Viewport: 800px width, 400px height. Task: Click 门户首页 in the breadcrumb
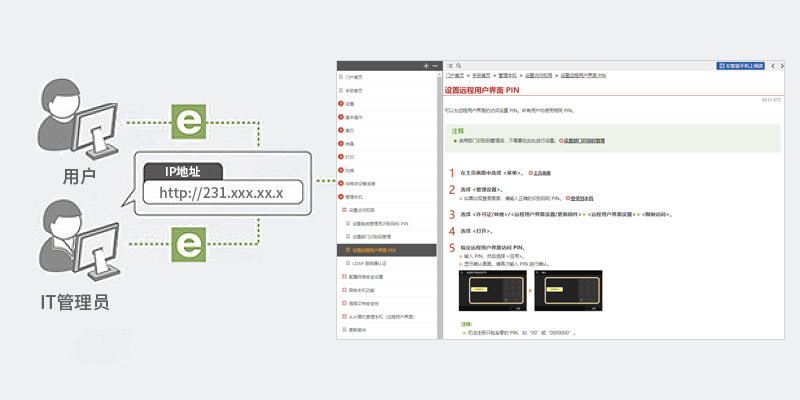(x=455, y=76)
